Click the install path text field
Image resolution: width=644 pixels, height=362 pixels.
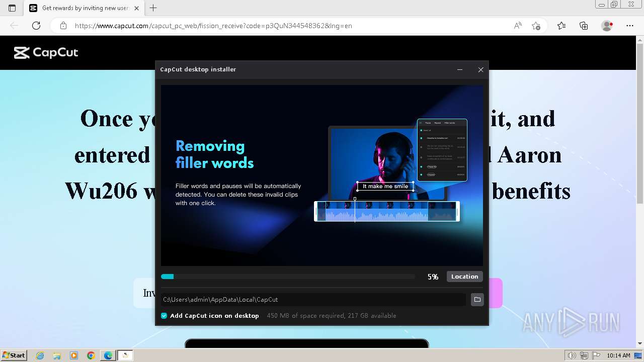[313, 300]
